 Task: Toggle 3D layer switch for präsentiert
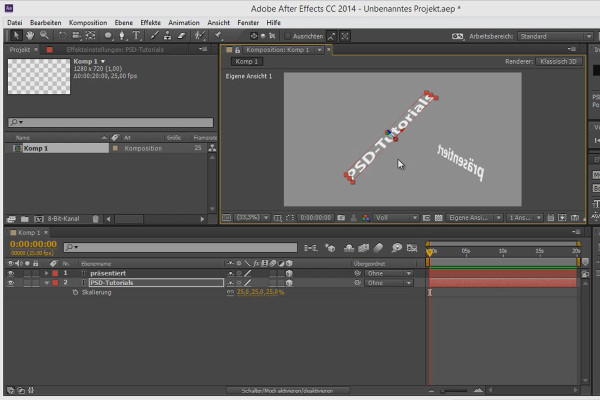click(x=289, y=273)
